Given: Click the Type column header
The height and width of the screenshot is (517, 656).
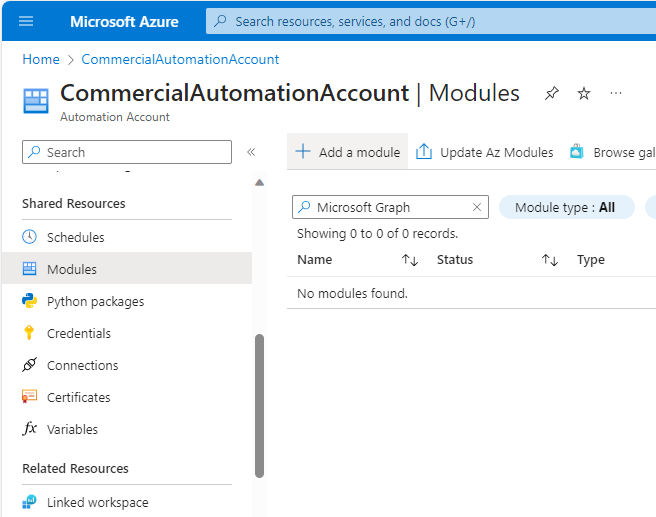Looking at the screenshot, I should point(591,260).
